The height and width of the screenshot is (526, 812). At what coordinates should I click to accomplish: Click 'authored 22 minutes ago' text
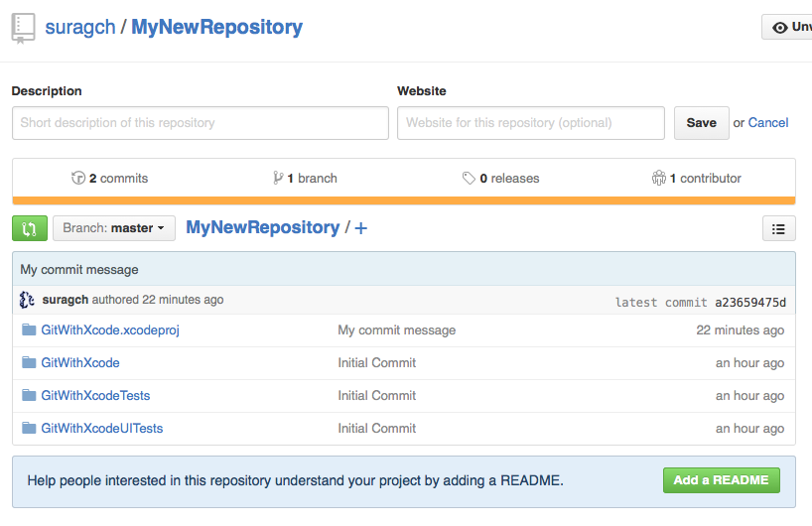coord(158,300)
